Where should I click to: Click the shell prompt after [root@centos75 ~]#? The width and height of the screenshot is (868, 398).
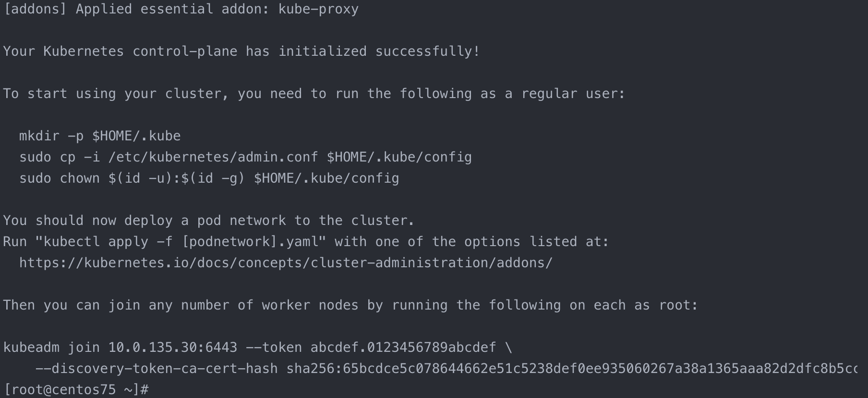(158, 389)
